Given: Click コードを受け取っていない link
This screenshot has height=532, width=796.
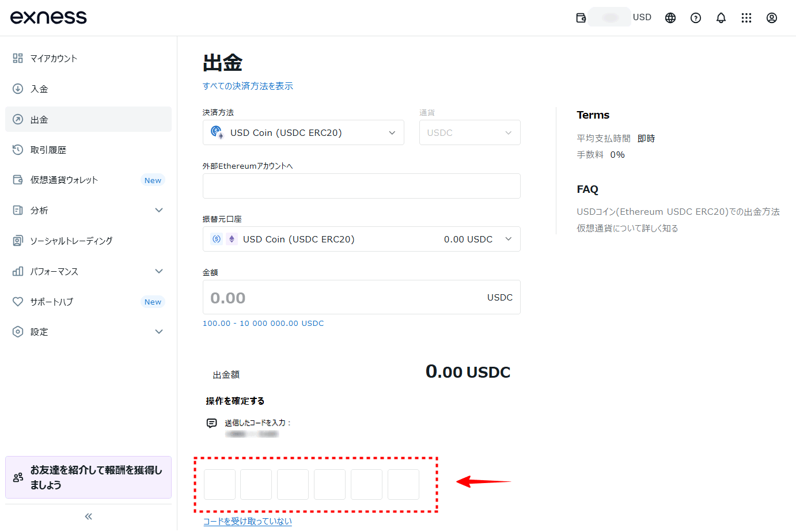Looking at the screenshot, I should click(248, 521).
